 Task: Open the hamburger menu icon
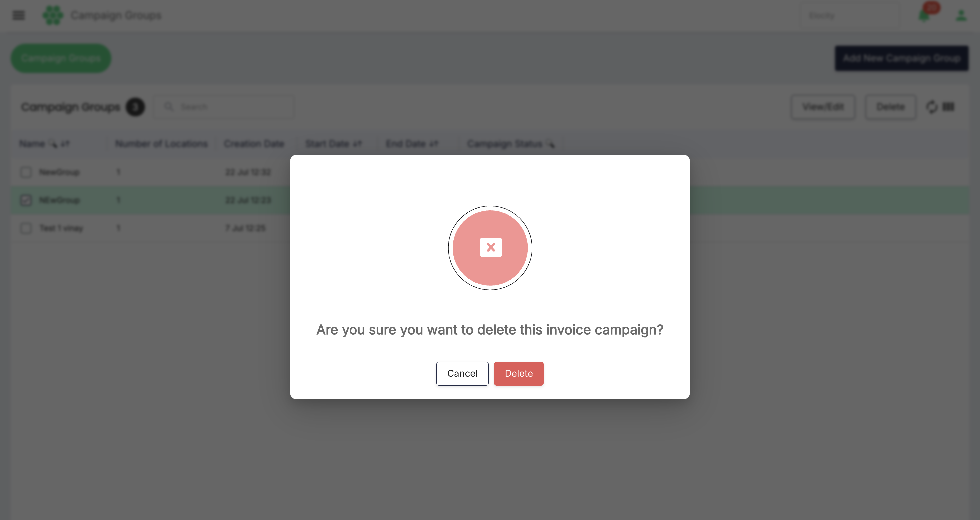pos(18,15)
